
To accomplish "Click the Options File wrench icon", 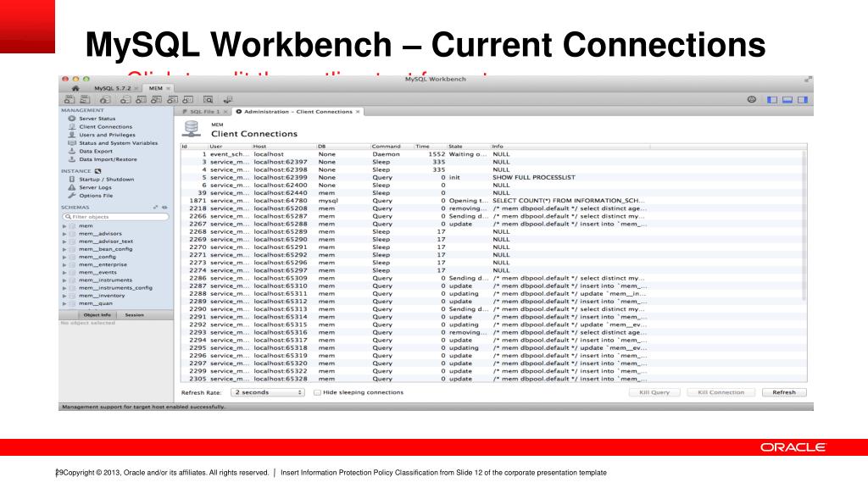I will click(x=71, y=196).
